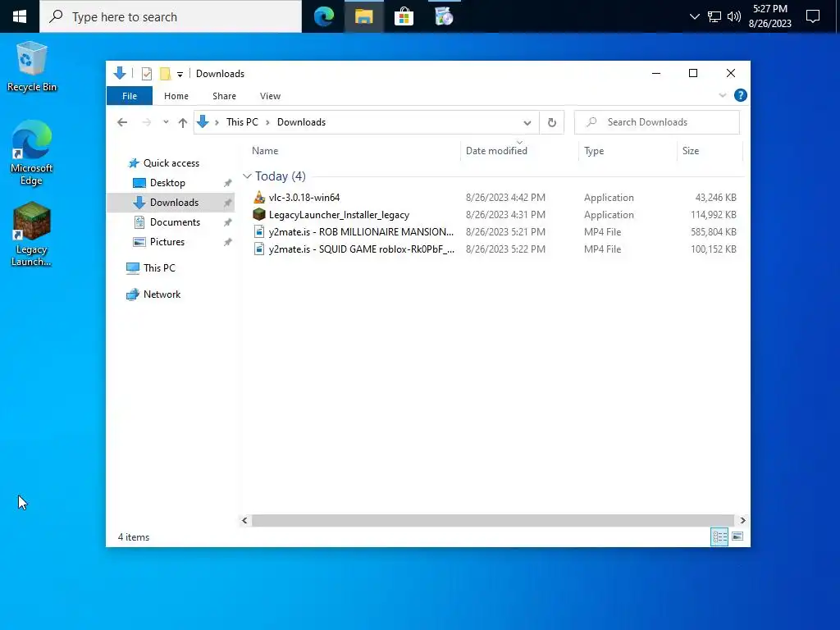Image resolution: width=840 pixels, height=630 pixels.
Task: Select the vlc-3.0.18-win64 file
Action: (x=304, y=198)
